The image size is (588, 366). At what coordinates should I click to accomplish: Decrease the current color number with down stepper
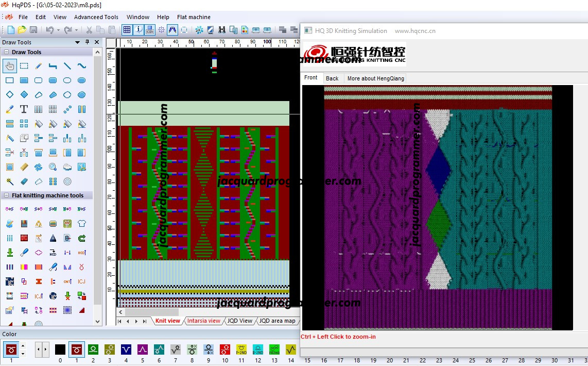click(x=23, y=354)
